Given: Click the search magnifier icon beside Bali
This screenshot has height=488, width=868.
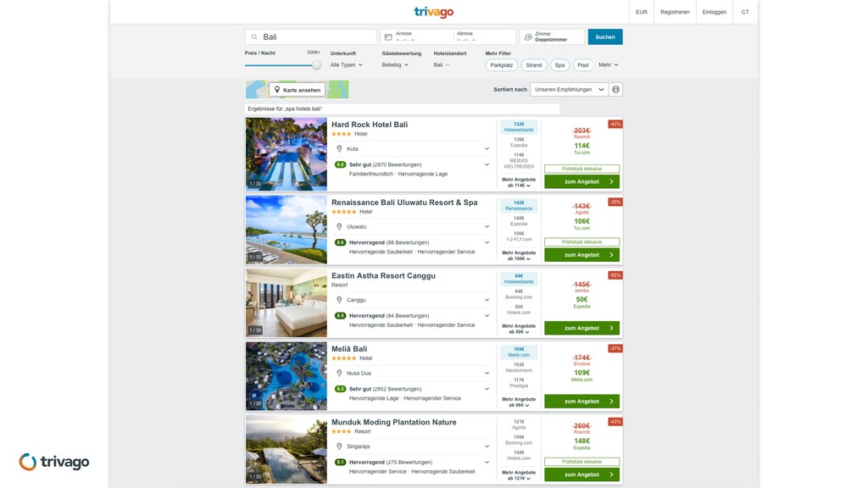Looking at the screenshot, I should (x=254, y=37).
